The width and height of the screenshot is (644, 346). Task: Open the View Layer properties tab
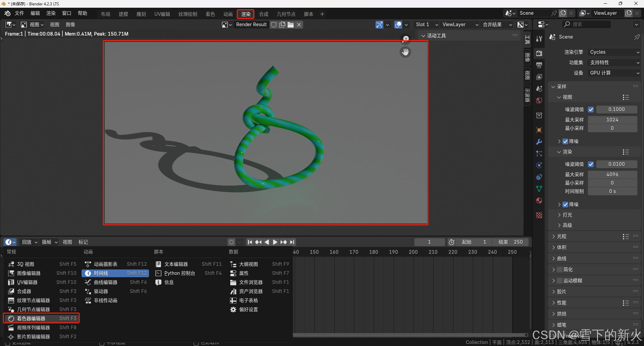(x=539, y=77)
